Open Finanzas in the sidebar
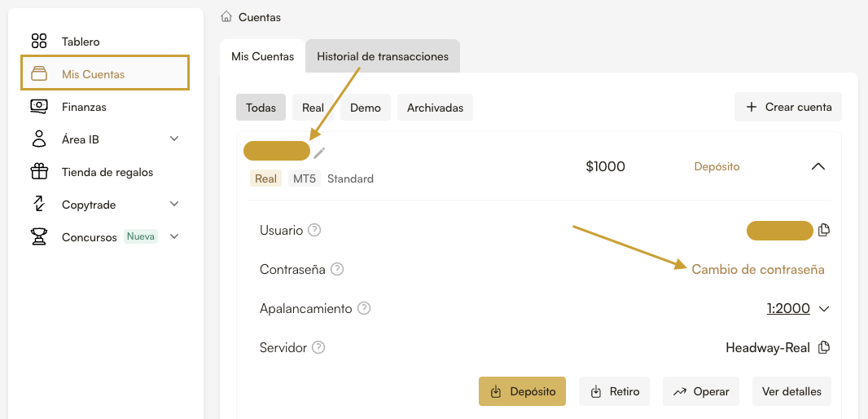 point(84,107)
